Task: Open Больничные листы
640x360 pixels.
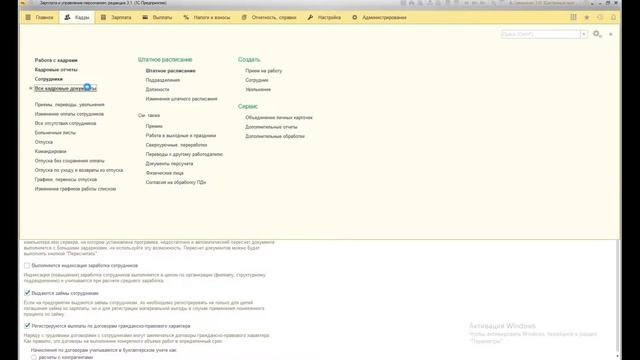Action: (55, 132)
